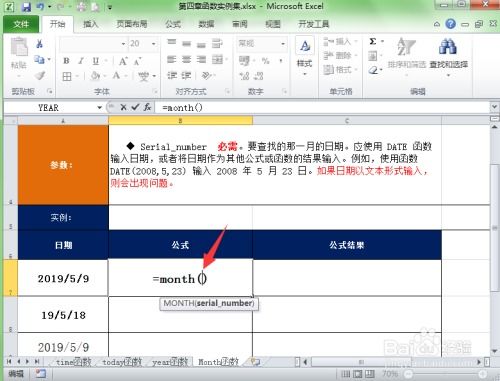Open the font size dropdown

pyautogui.click(x=153, y=44)
